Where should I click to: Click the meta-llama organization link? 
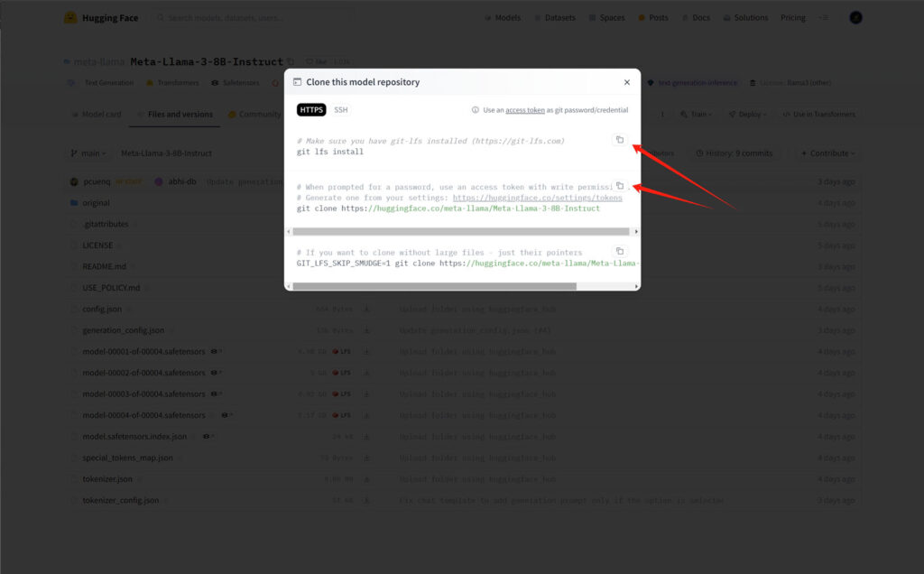(x=99, y=62)
